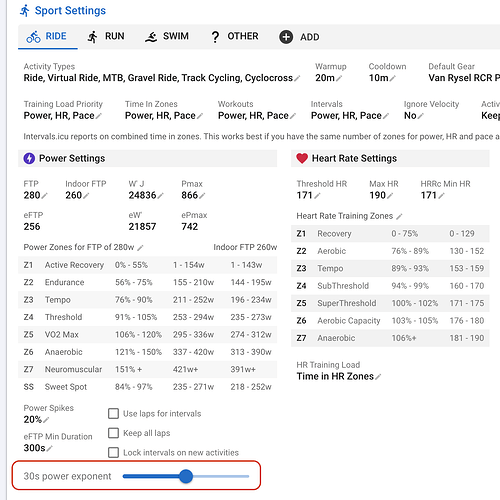Screen dimensions: 500x500
Task: Click the Z4 Threshold power zone row
Action: click(x=148, y=317)
